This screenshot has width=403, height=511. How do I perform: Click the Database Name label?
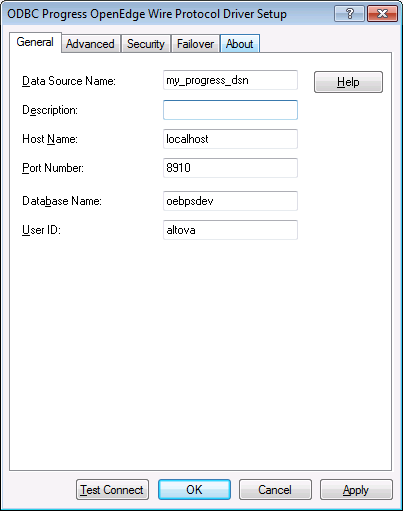pyautogui.click(x=62, y=201)
